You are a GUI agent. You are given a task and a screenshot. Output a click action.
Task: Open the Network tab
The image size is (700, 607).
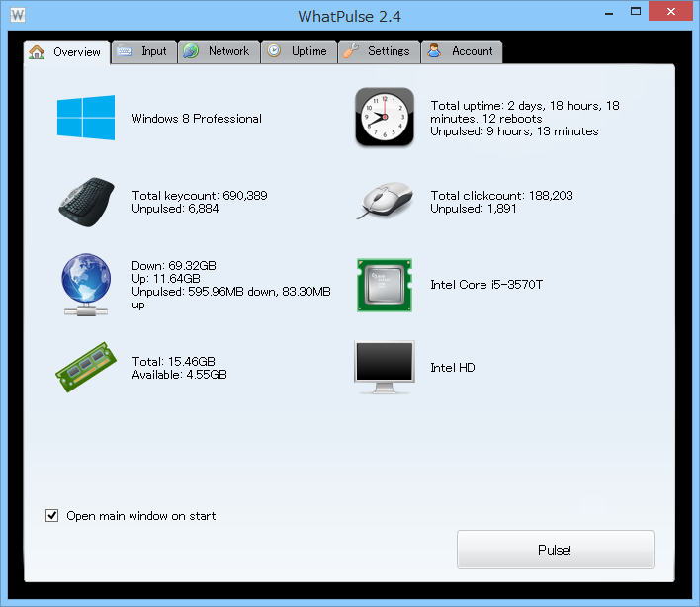coord(219,51)
